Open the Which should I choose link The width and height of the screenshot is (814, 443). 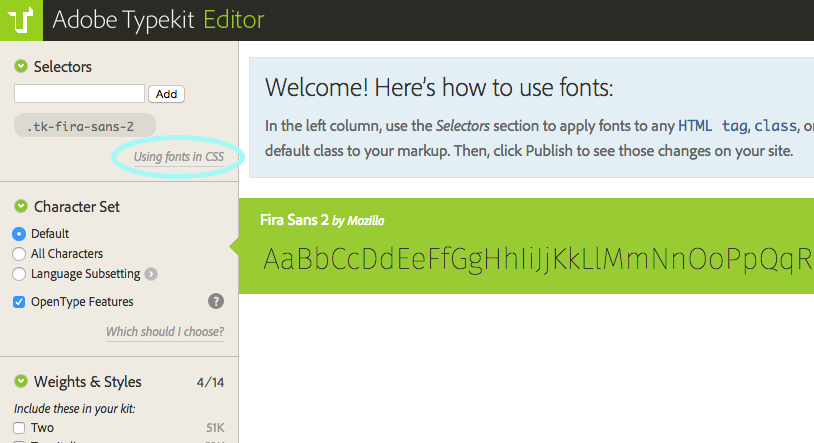(x=165, y=332)
